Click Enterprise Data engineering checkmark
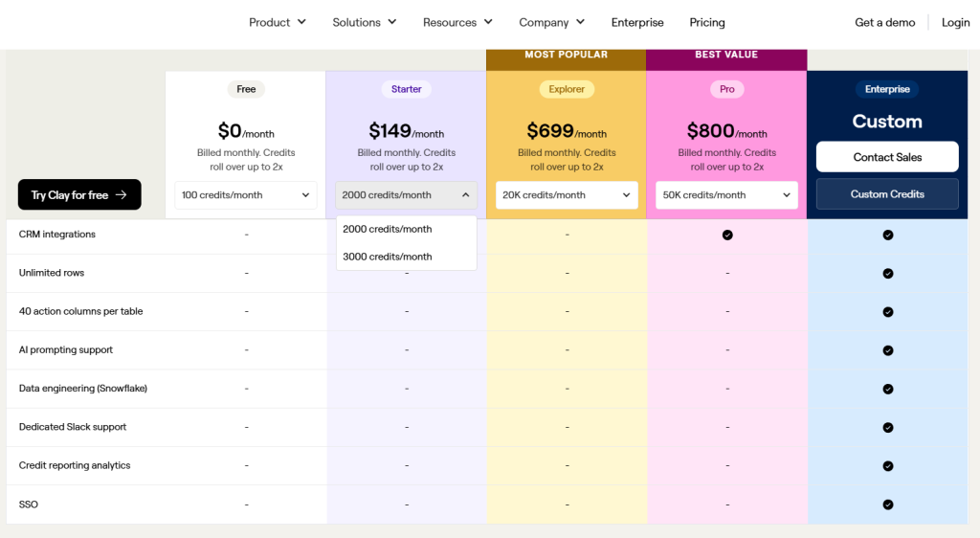 pyautogui.click(x=887, y=389)
